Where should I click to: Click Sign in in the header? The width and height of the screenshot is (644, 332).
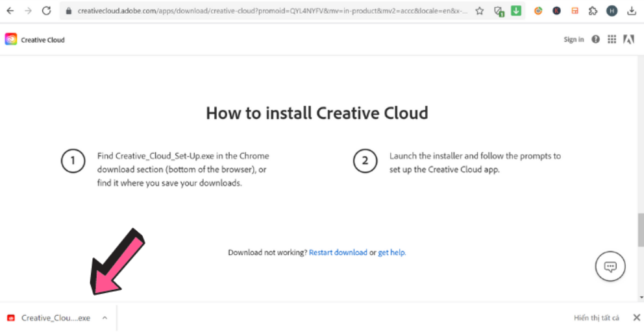tap(574, 40)
